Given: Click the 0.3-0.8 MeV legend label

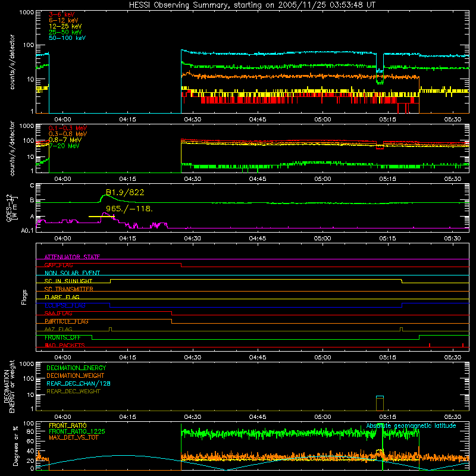Looking at the screenshot, I should (68, 134).
